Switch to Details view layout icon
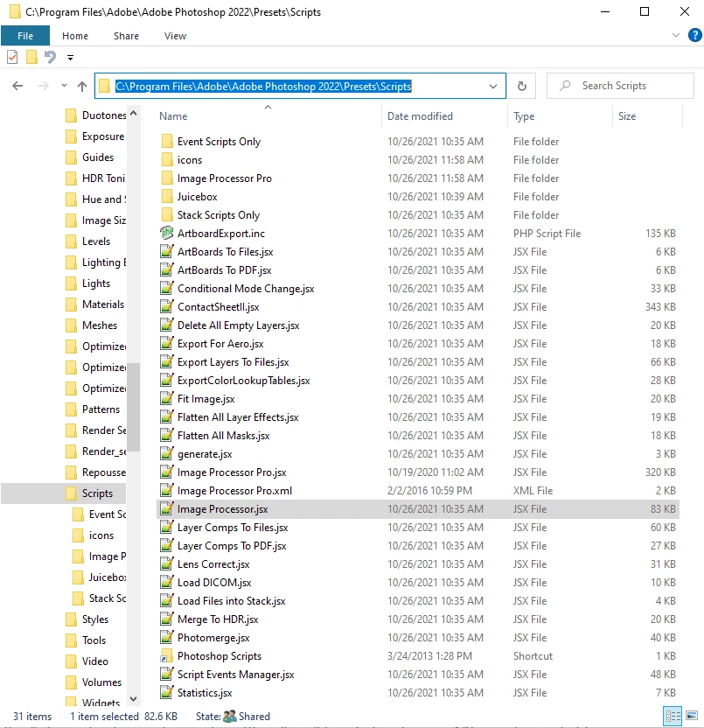The width and height of the screenshot is (704, 728). pyautogui.click(x=673, y=716)
